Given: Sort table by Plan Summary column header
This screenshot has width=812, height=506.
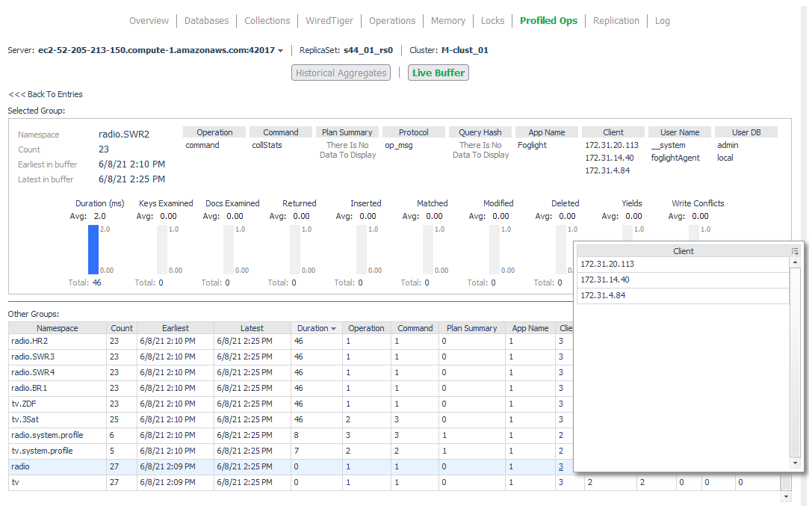Looking at the screenshot, I should [x=471, y=328].
